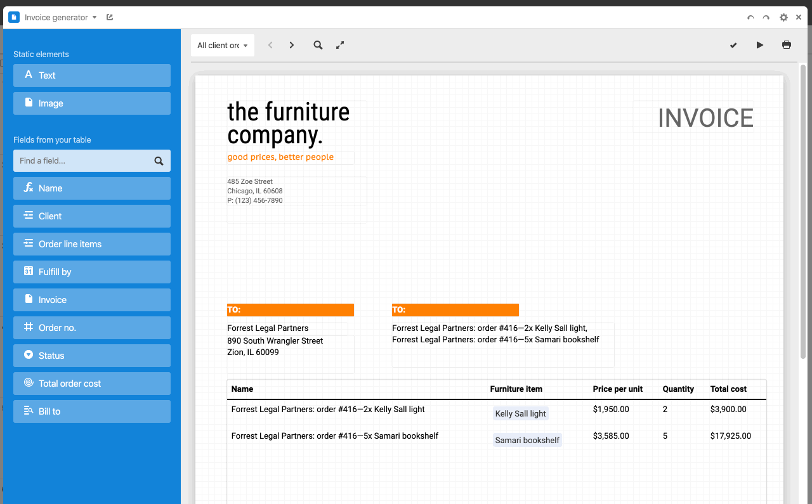
Task: Click the vertical scrollbar of the canvas
Action: pos(803,211)
